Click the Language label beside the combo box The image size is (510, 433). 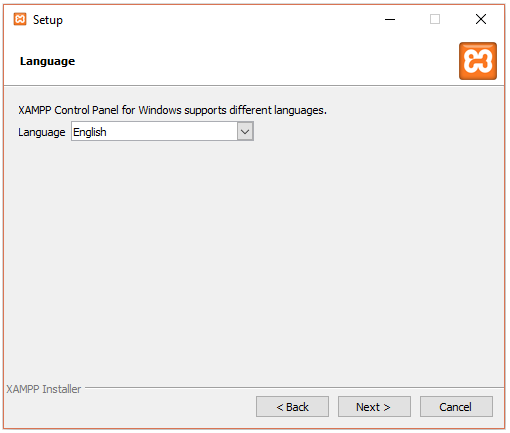[x=42, y=132]
